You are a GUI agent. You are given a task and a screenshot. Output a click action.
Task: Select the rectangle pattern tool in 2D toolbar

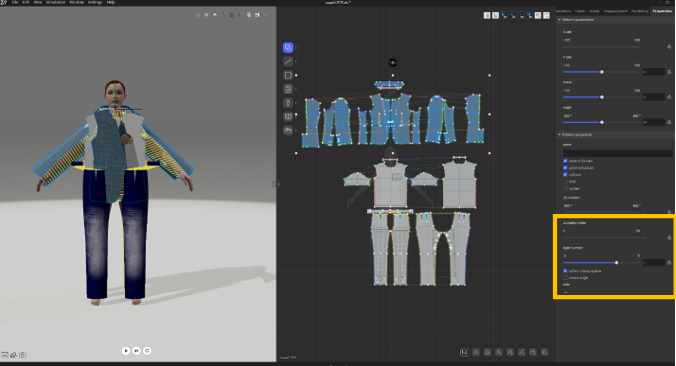click(x=288, y=75)
